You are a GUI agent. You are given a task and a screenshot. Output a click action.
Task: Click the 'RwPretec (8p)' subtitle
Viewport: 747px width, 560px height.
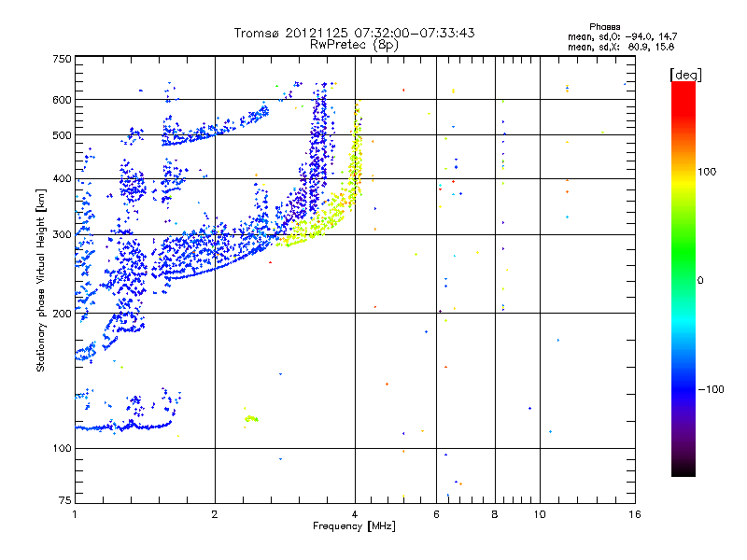click(x=354, y=45)
